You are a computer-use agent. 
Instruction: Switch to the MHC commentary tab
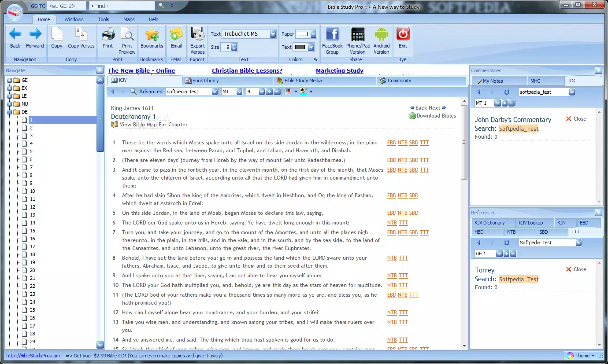click(x=545, y=81)
